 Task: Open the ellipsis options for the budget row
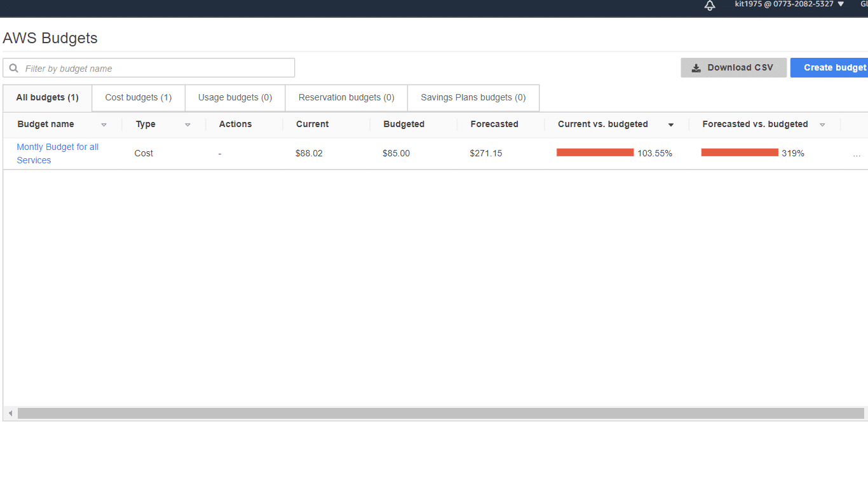click(x=857, y=153)
